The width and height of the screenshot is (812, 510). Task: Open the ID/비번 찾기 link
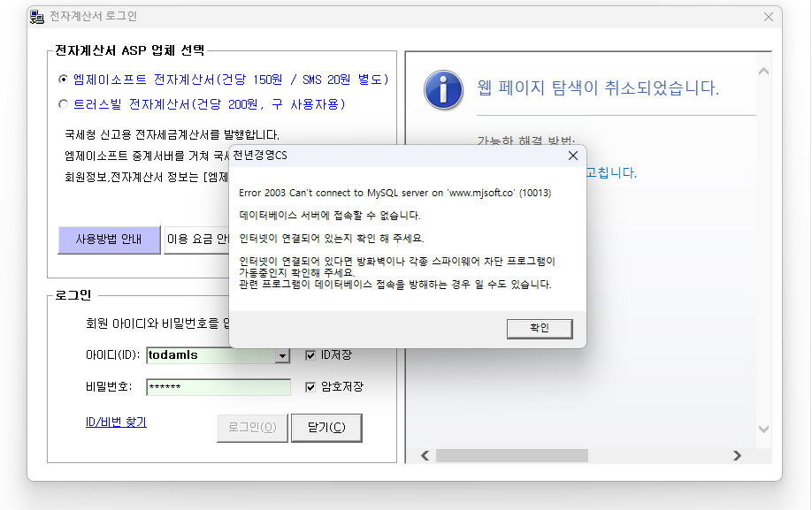[116, 422]
